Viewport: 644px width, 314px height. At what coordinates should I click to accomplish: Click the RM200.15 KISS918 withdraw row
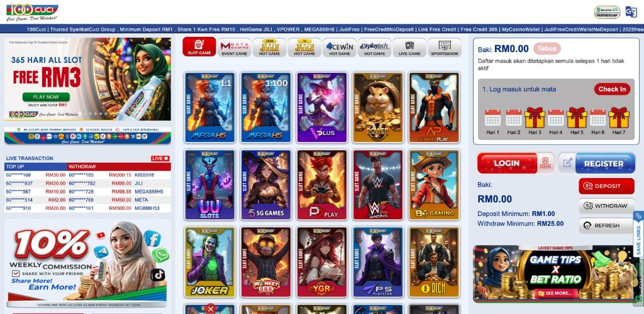point(119,175)
